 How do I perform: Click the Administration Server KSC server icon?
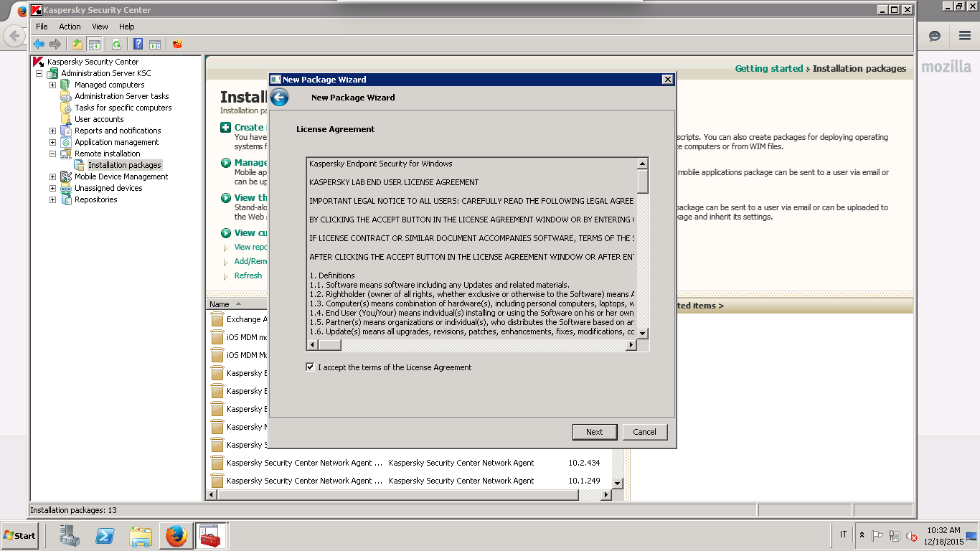52,73
